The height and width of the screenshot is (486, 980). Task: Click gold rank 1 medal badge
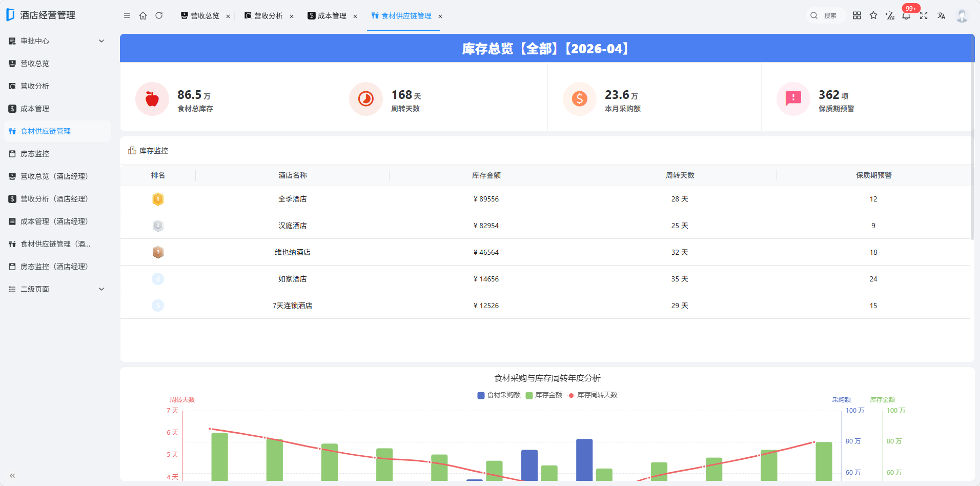(158, 199)
